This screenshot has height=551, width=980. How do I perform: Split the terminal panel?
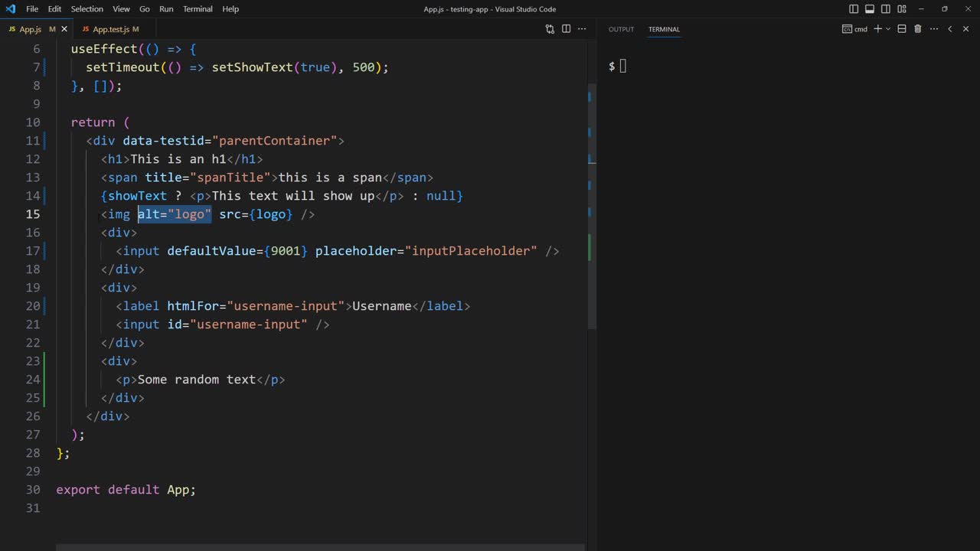[902, 29]
